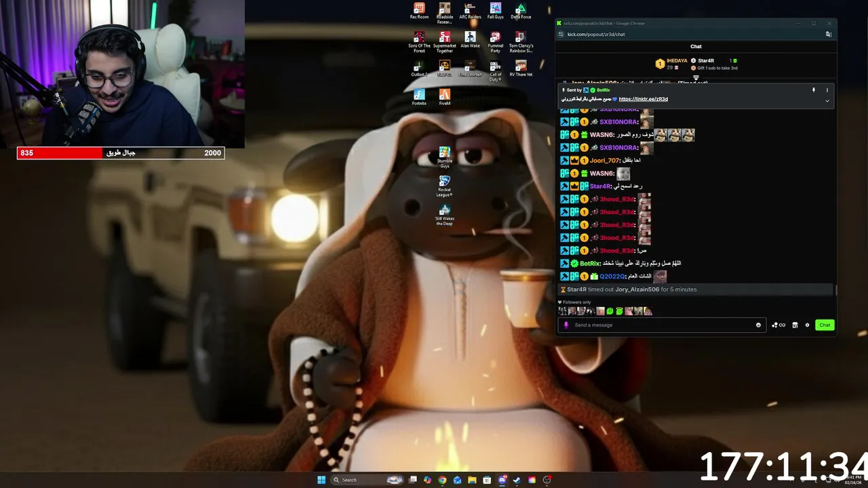868x488 pixels.
Task: Open Star4R in the gift leaderboard
Action: (705, 61)
